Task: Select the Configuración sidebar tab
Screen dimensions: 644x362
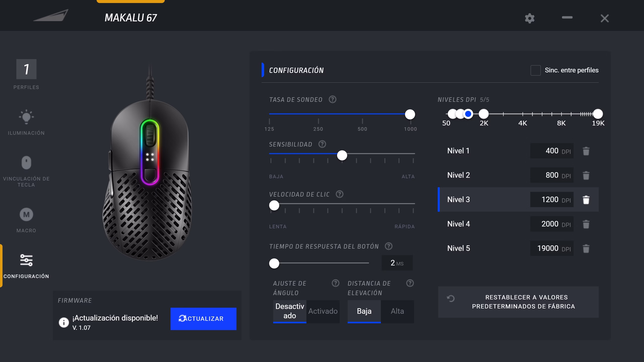Action: (26, 266)
